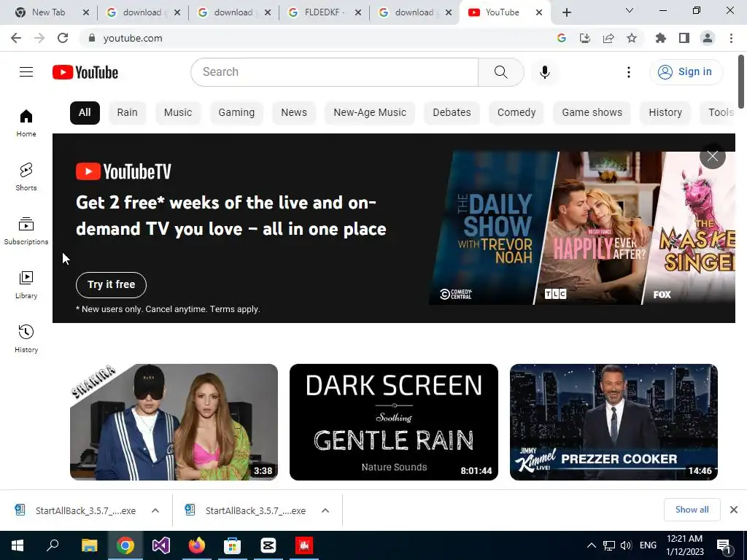The image size is (747, 560).
Task: Open Windows Start menu
Action: point(18,545)
